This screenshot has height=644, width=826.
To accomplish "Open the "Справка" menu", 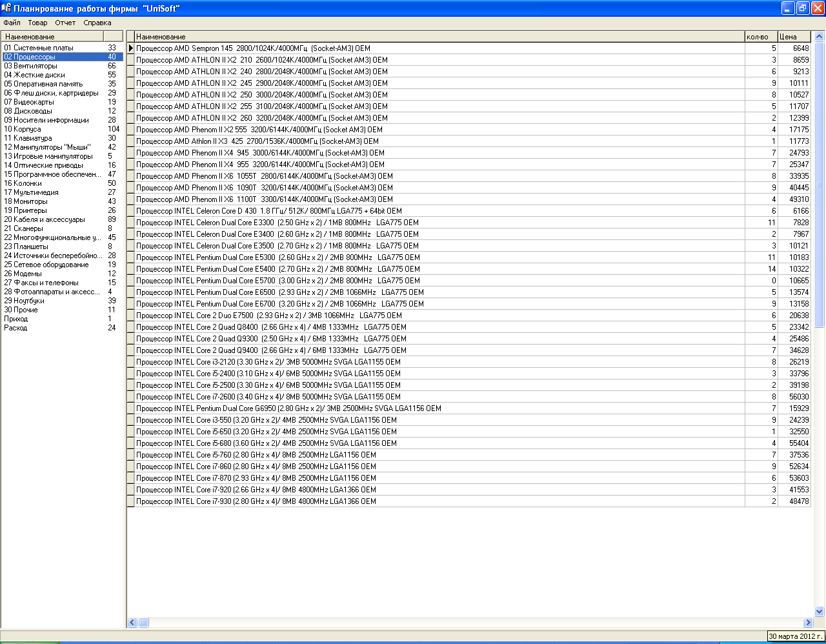I will coord(97,23).
